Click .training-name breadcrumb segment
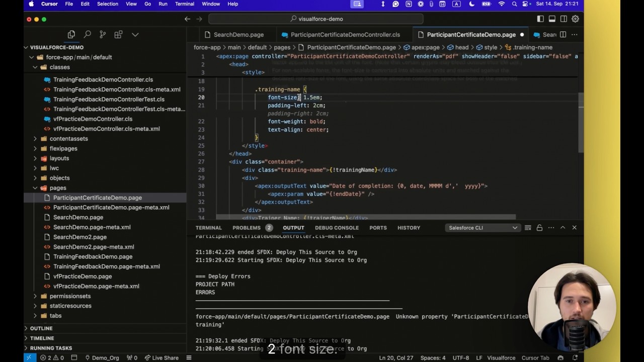 [532, 47]
